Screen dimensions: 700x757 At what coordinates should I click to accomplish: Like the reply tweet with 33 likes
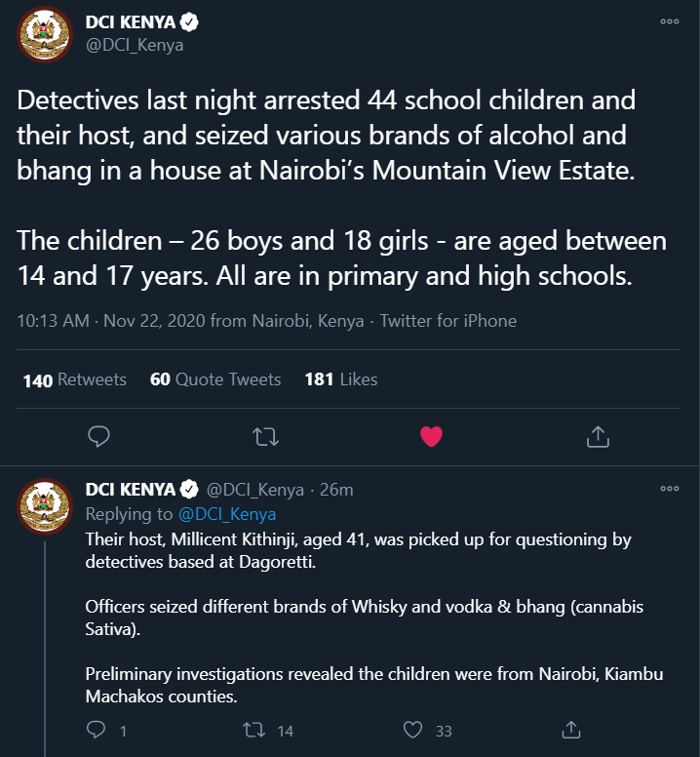[412, 730]
